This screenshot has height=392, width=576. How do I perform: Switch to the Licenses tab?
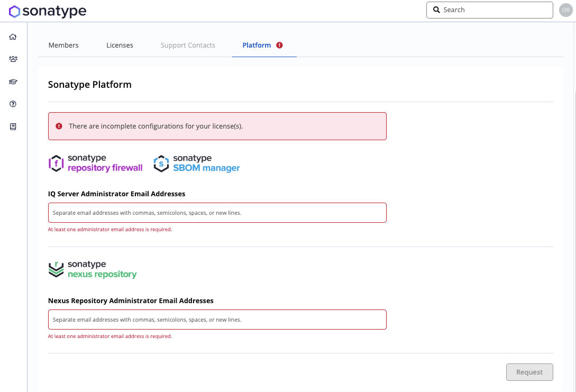click(120, 45)
